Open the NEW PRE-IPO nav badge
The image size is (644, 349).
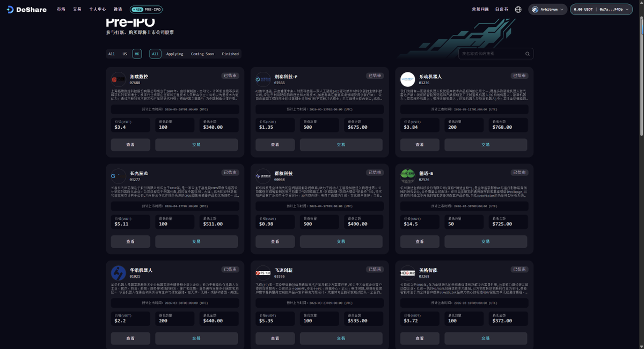146,9
